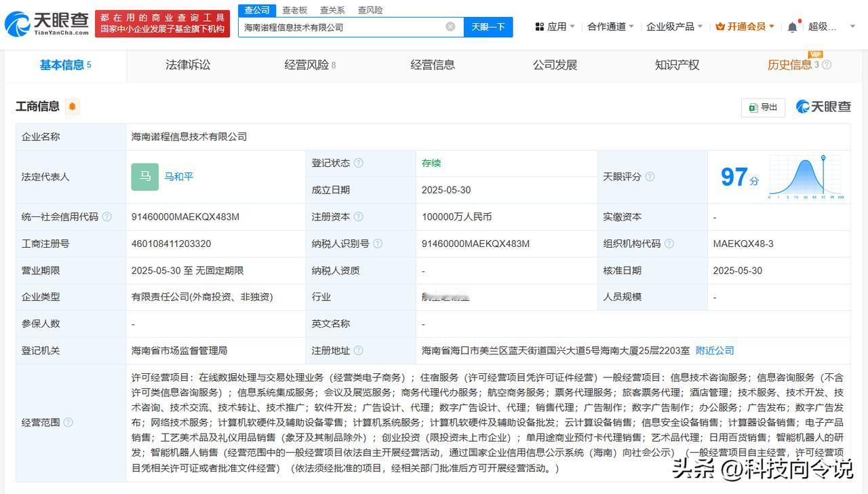868x494 pixels.
Task: Select 成立日期 value 2025-05-30
Action: (446, 190)
